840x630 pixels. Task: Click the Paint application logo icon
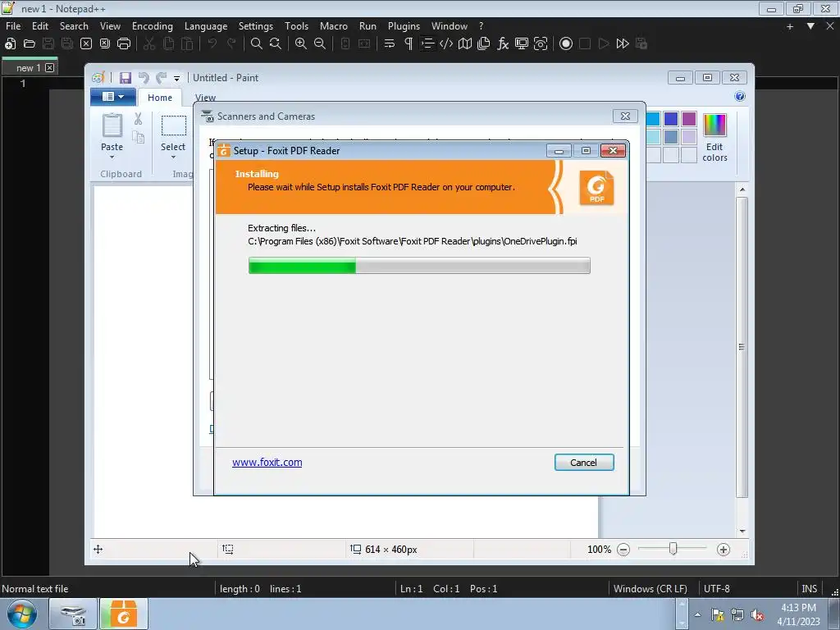pos(98,78)
